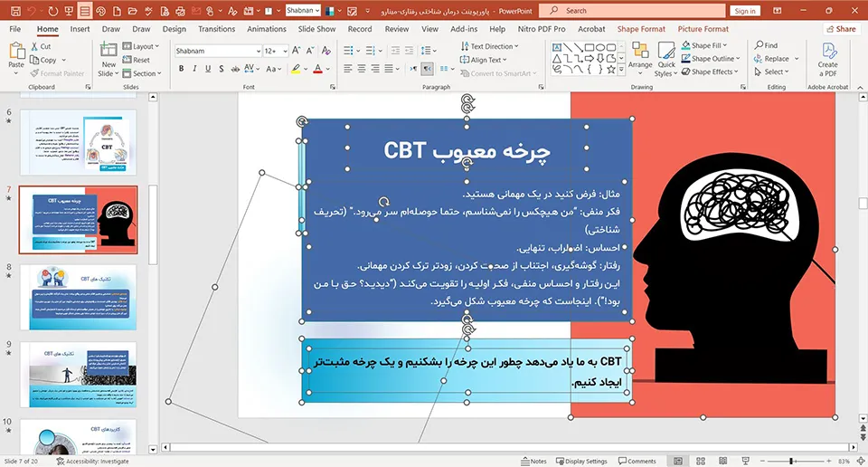Switch to the Design tab
This screenshot has height=467, width=868.
coord(174,29)
